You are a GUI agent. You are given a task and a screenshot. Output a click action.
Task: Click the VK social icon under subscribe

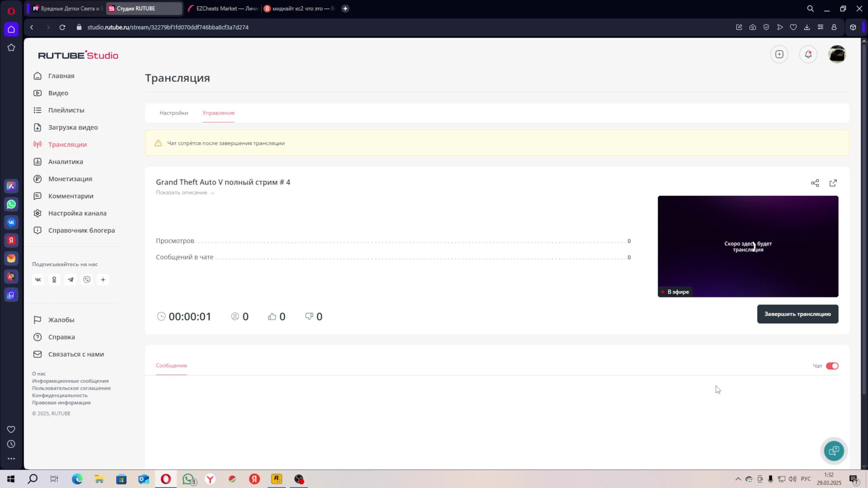point(38,280)
